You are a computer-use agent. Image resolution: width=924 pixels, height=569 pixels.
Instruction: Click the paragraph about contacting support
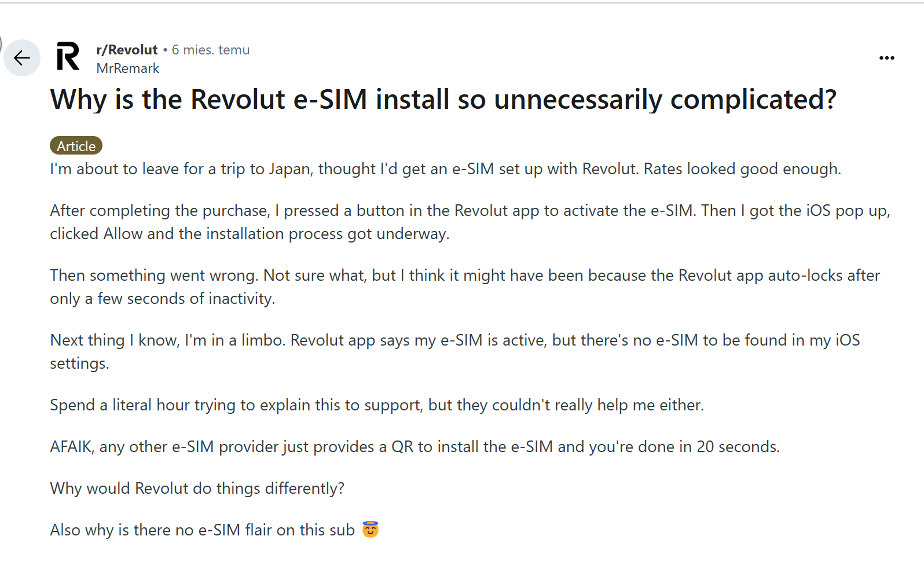pos(376,405)
